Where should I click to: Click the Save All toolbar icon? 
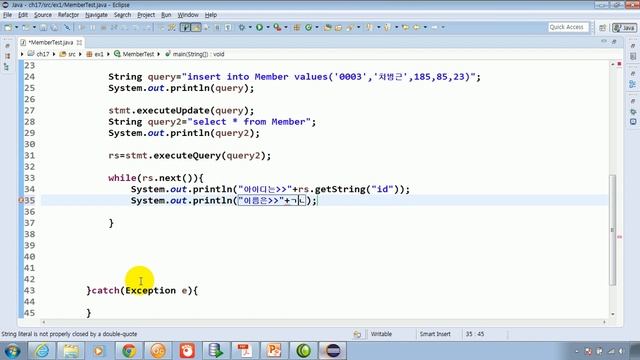(54, 27)
